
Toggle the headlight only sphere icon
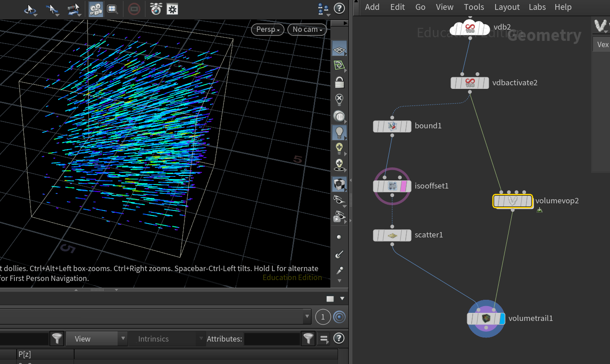[x=339, y=116]
